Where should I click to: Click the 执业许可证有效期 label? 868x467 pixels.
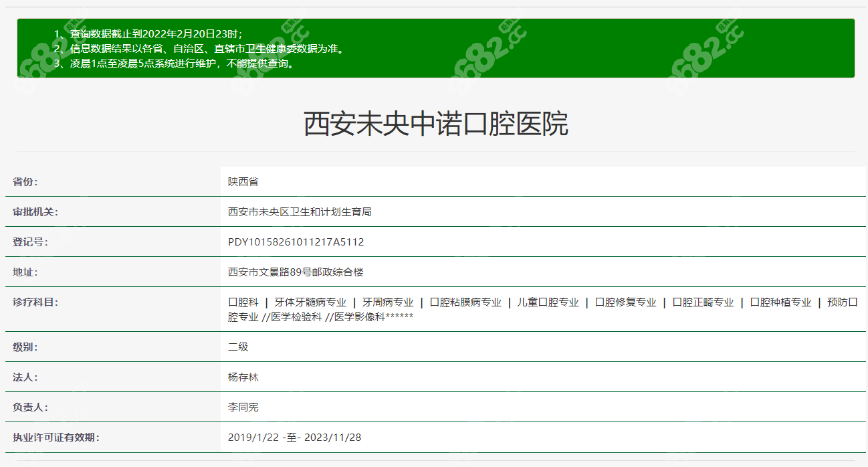click(56, 437)
